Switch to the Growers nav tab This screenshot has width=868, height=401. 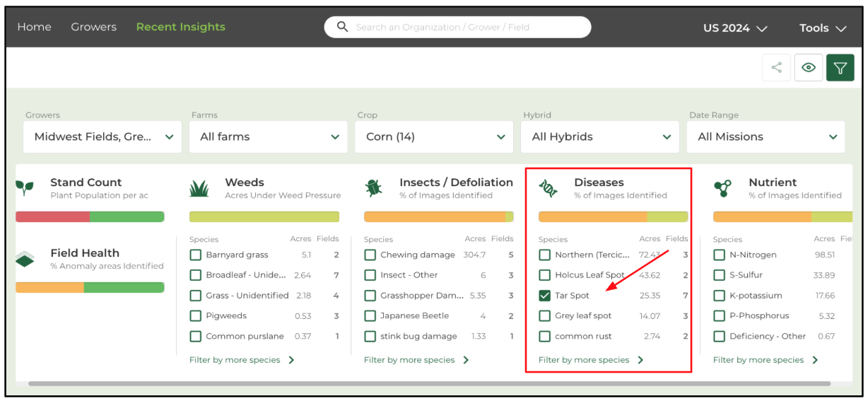coord(93,27)
